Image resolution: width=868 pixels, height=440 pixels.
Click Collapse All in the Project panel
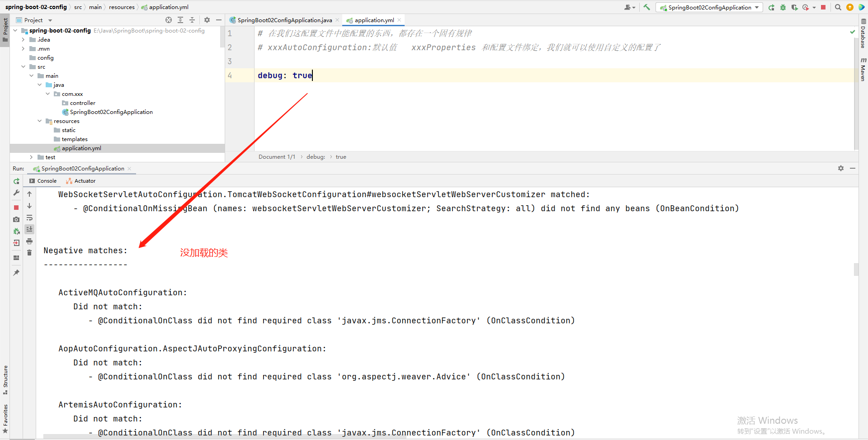pos(192,20)
